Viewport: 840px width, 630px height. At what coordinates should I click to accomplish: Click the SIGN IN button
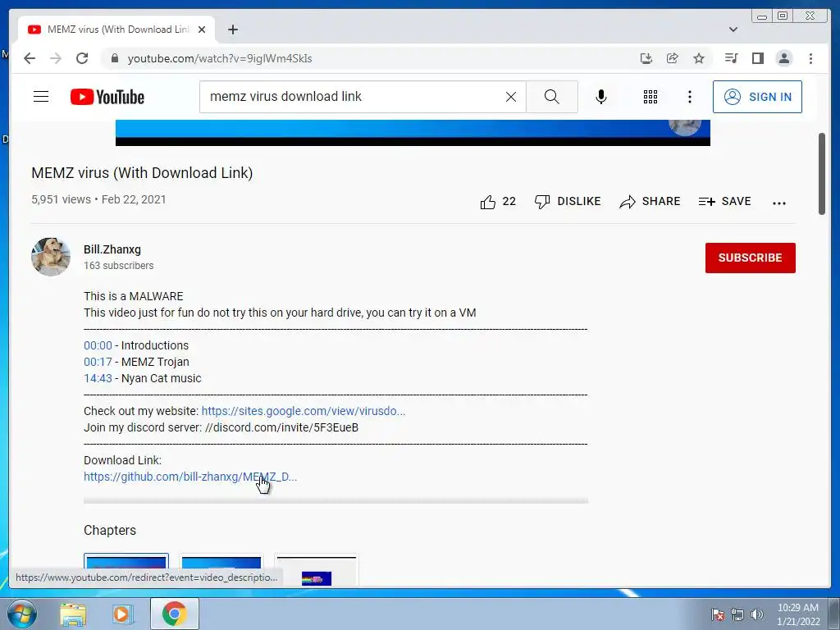757,97
